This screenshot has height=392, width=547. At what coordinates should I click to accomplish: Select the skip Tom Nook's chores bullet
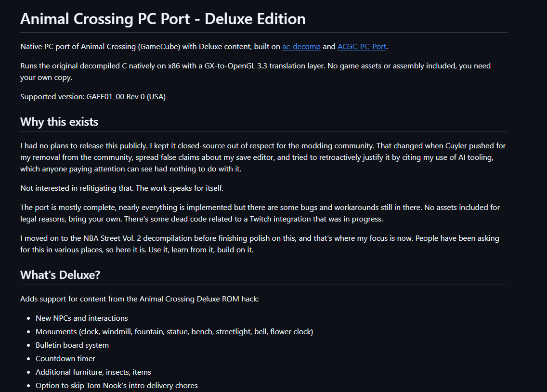coord(117,386)
